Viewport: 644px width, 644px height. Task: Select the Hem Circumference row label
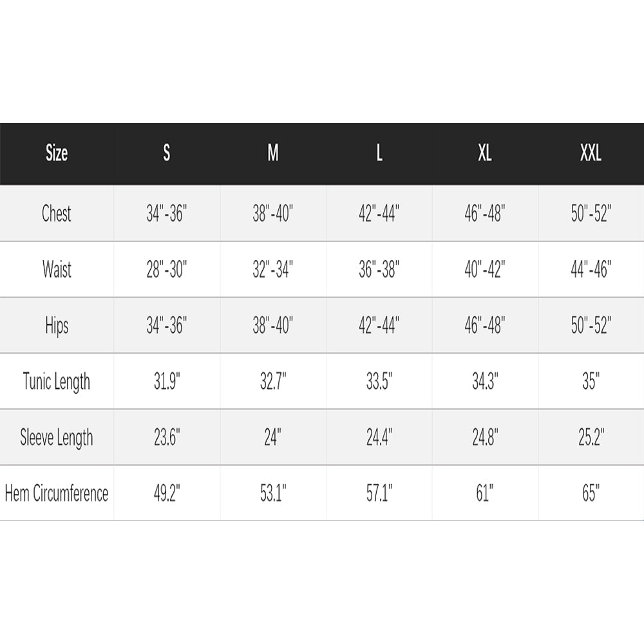click(x=57, y=493)
